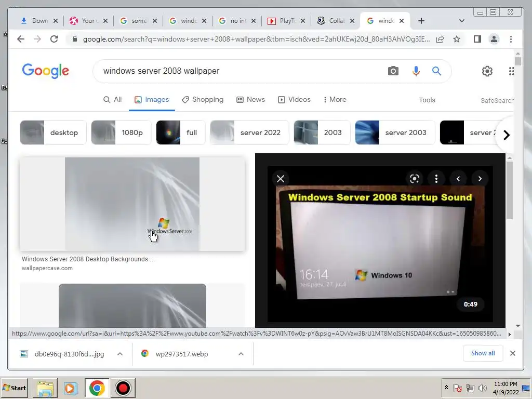Go back using the browser back arrow

coord(21,39)
